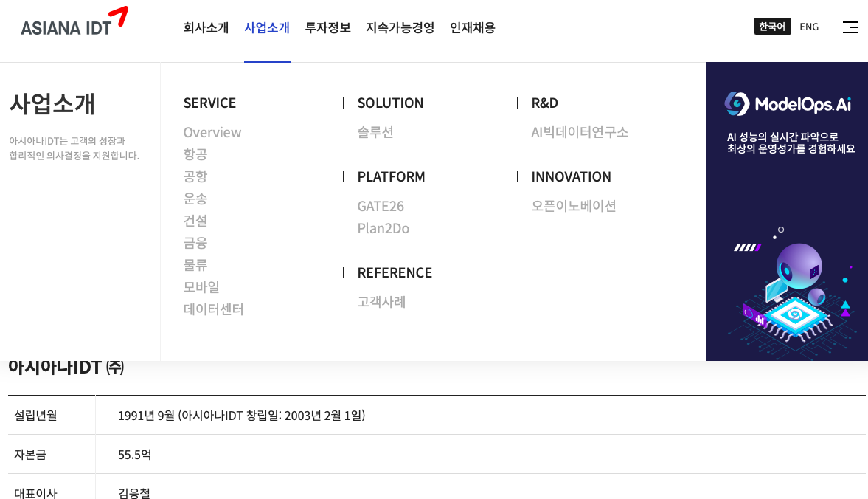Open the 금융 service link
868x499 pixels.
coord(195,243)
